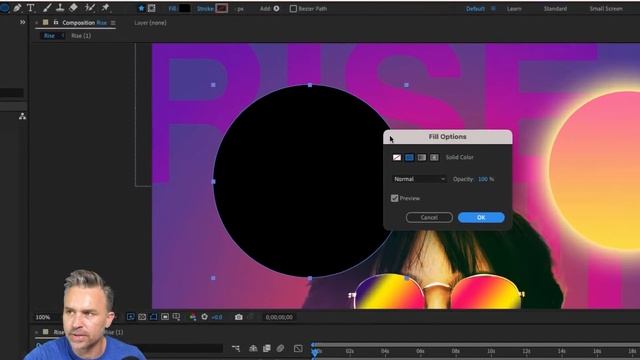Image resolution: width=640 pixels, height=360 pixels.
Task: Select the Roto Brush tool
Action: (x=90, y=8)
